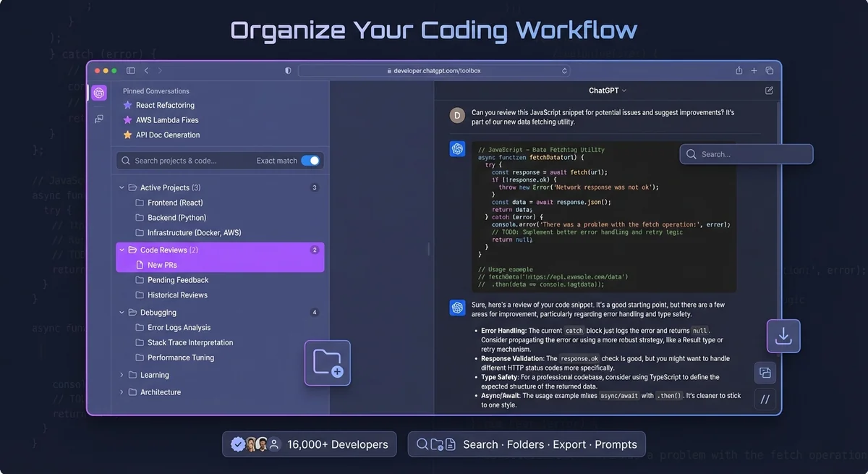Start a new chat with the compose icon
This screenshot has height=474, width=868.
click(768, 90)
